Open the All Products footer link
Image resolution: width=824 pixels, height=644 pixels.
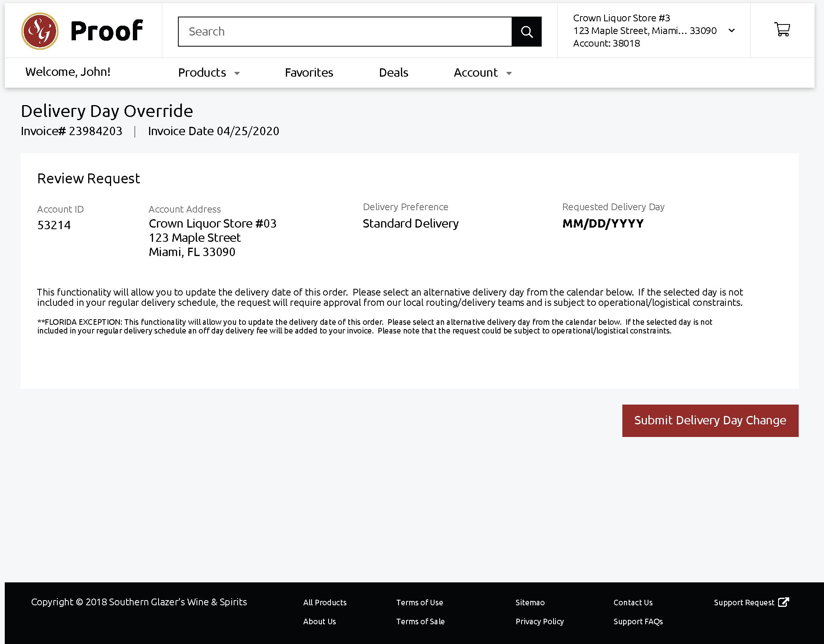pos(325,603)
